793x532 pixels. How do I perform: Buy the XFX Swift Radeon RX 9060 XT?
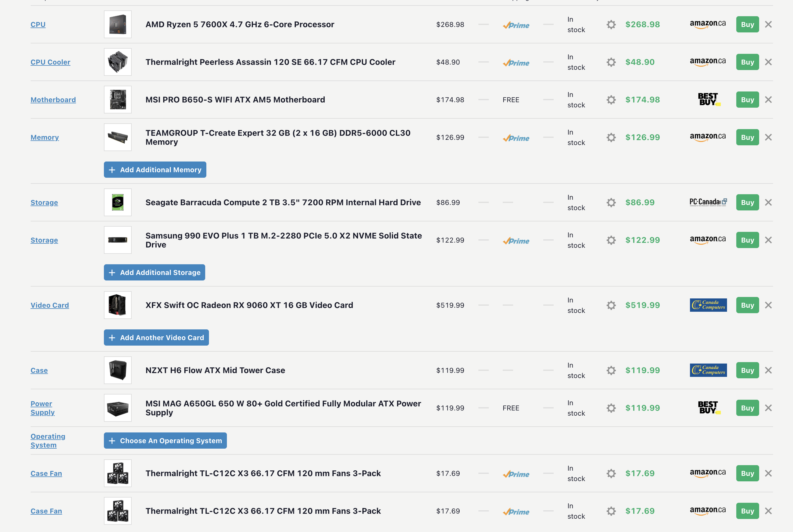point(748,305)
